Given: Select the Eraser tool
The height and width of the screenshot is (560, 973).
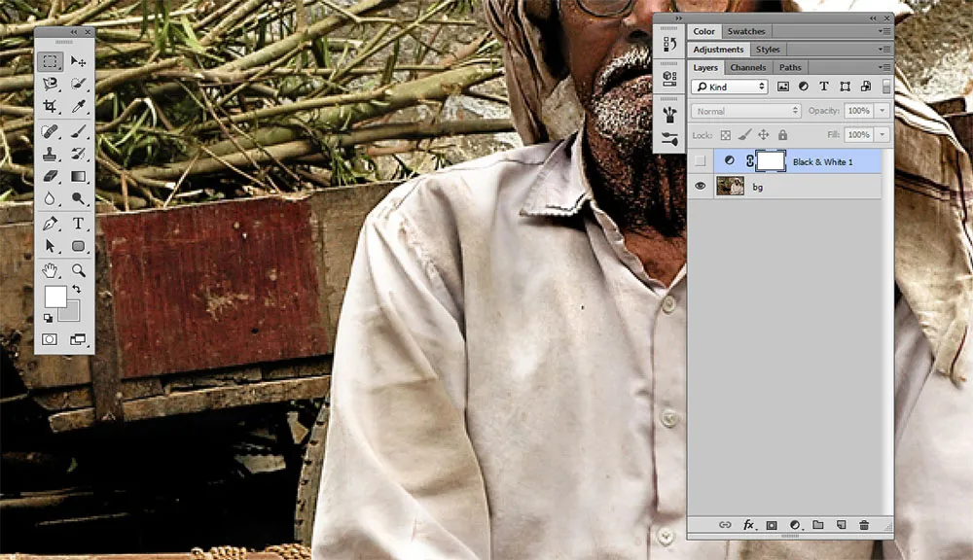Looking at the screenshot, I should (x=51, y=176).
